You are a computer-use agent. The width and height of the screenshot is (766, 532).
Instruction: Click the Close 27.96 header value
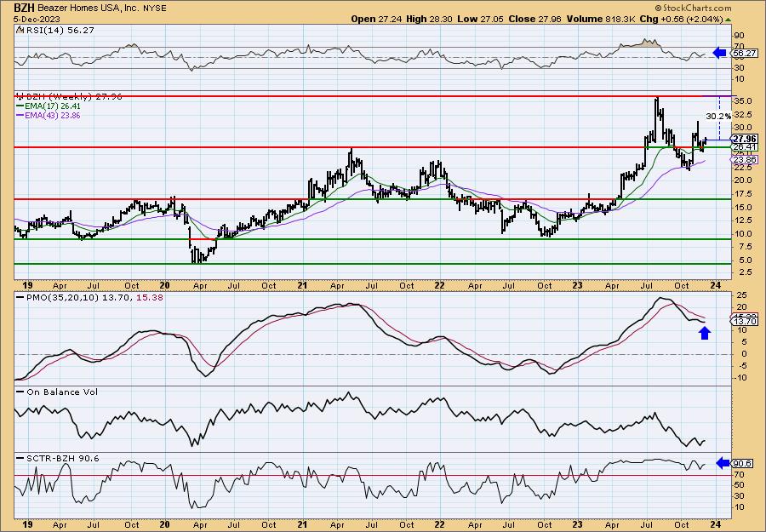coord(535,19)
